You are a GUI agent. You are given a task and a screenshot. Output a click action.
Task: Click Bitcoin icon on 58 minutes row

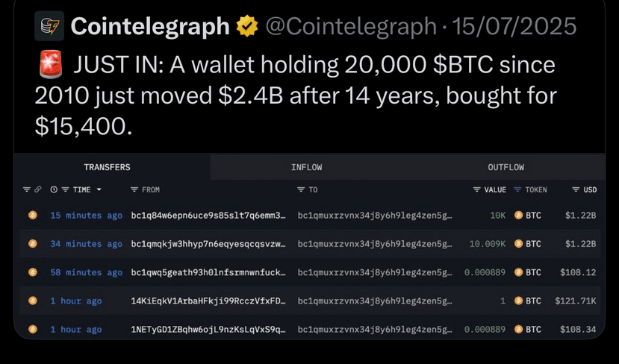(33, 272)
